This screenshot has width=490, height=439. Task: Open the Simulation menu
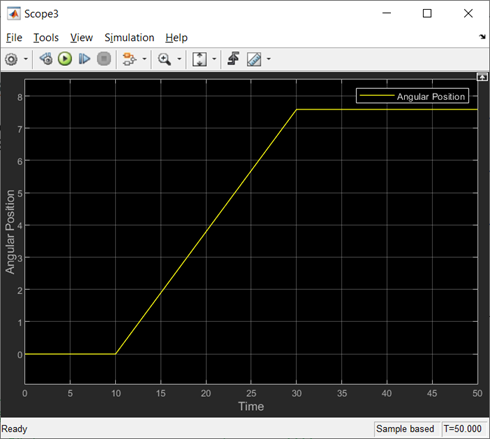129,38
